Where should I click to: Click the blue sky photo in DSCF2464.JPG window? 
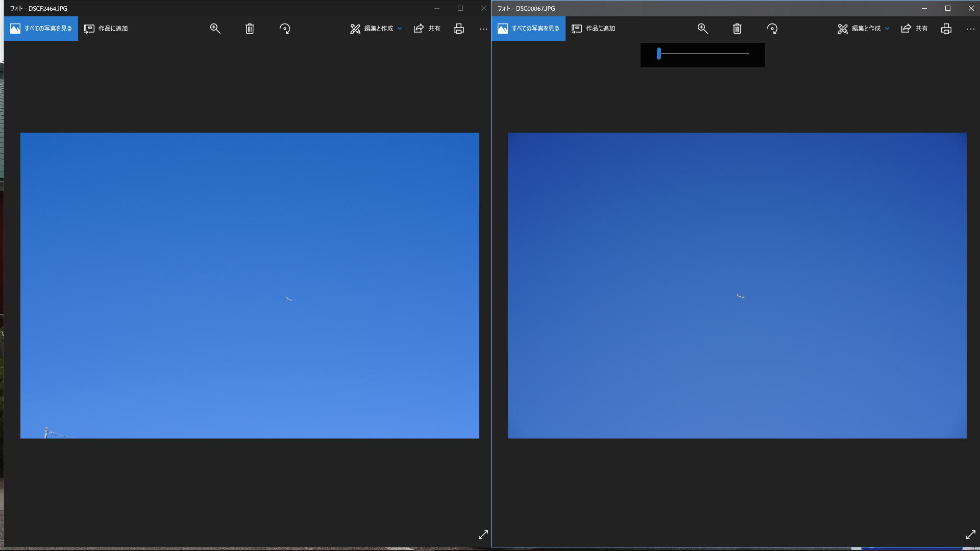pos(250,285)
